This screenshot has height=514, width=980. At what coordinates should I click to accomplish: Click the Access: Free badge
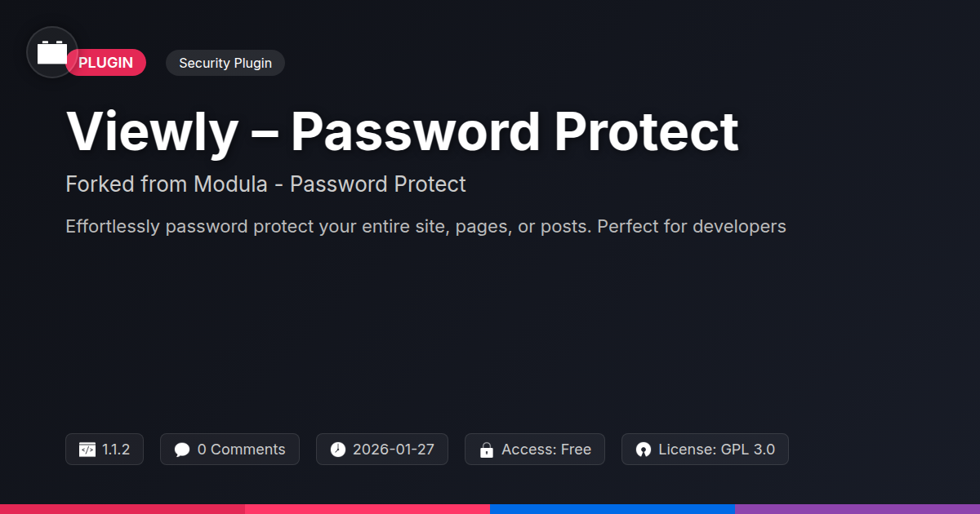(546, 450)
